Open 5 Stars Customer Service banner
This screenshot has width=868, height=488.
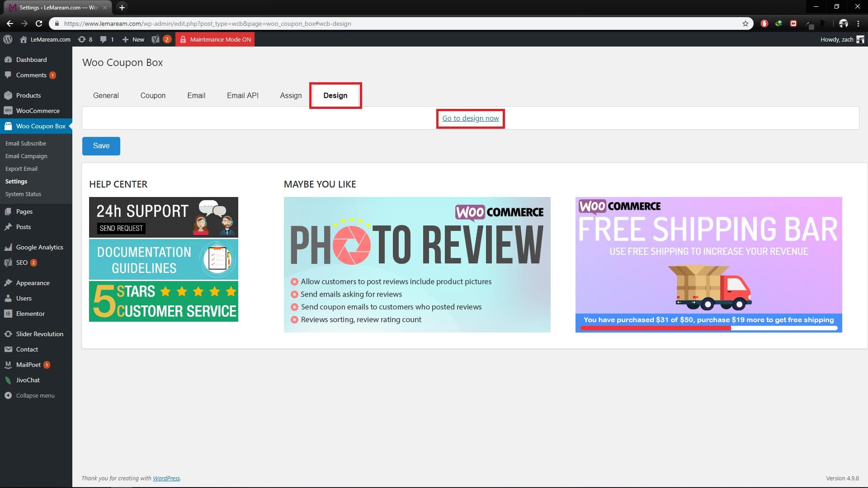[x=164, y=301]
